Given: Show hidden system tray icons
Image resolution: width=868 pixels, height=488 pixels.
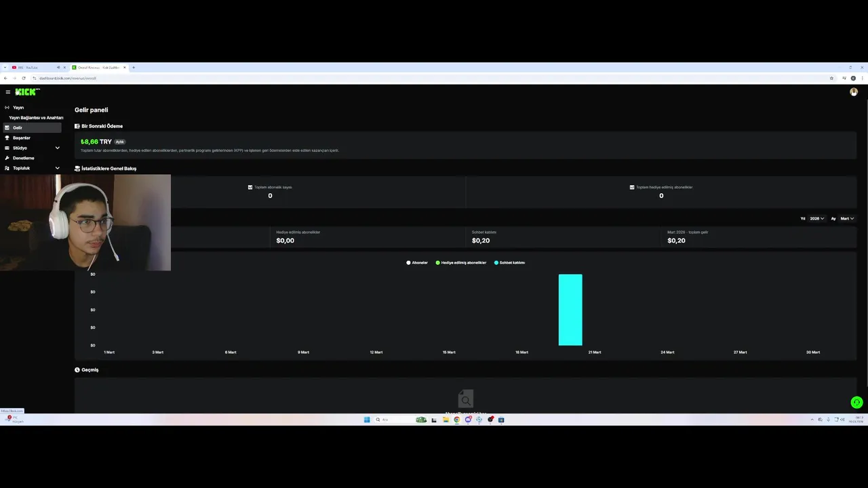Looking at the screenshot, I should tap(812, 420).
